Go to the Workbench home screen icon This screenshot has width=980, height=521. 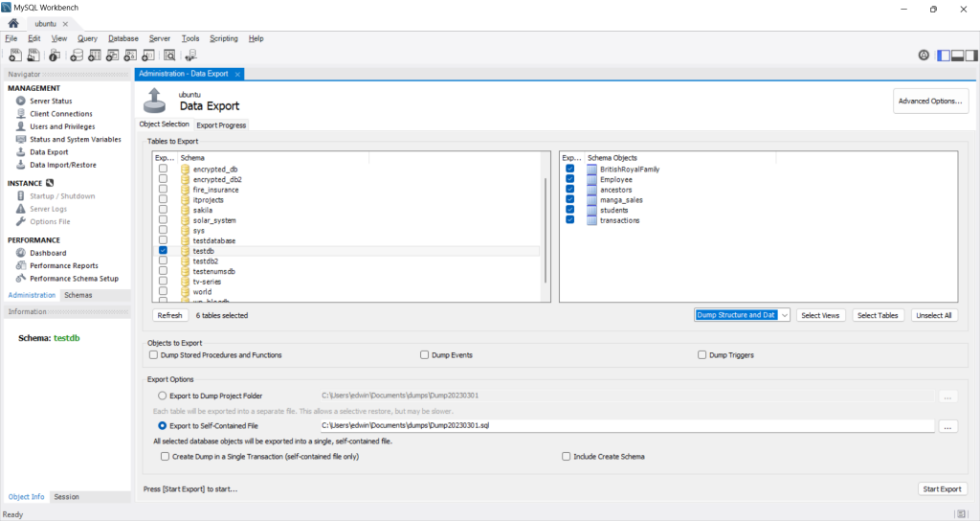(x=13, y=23)
